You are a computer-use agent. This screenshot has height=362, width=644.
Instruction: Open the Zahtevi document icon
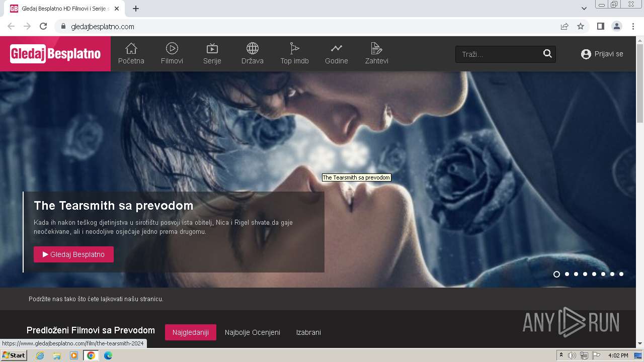tap(376, 48)
